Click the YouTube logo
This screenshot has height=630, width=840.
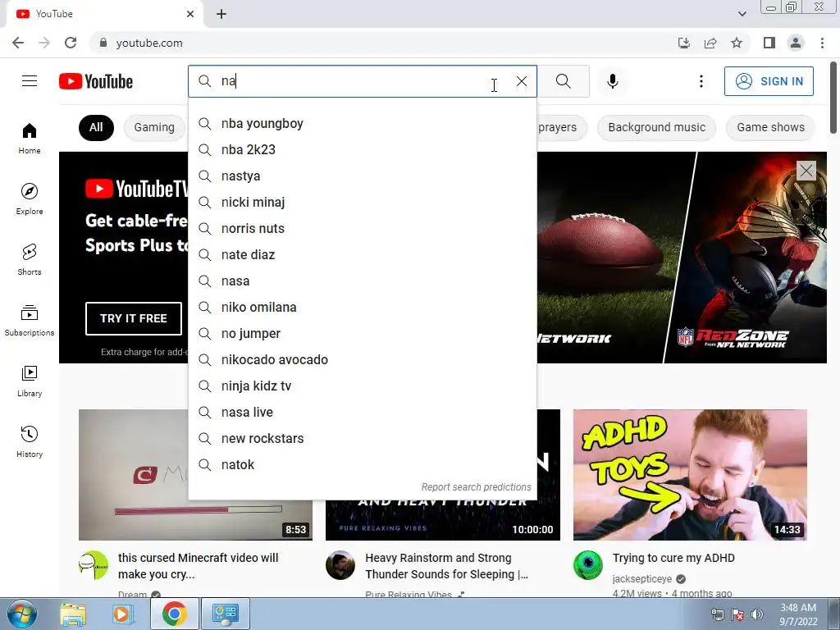coord(96,81)
